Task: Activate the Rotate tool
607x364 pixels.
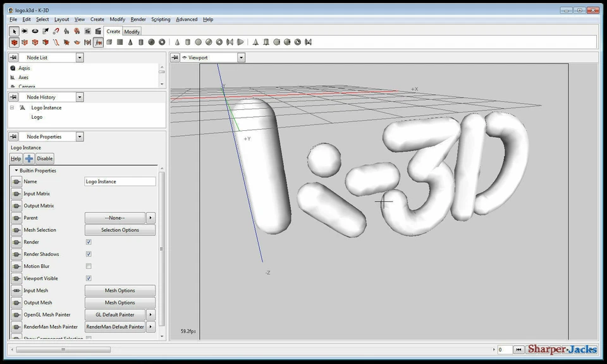Action: click(x=35, y=31)
